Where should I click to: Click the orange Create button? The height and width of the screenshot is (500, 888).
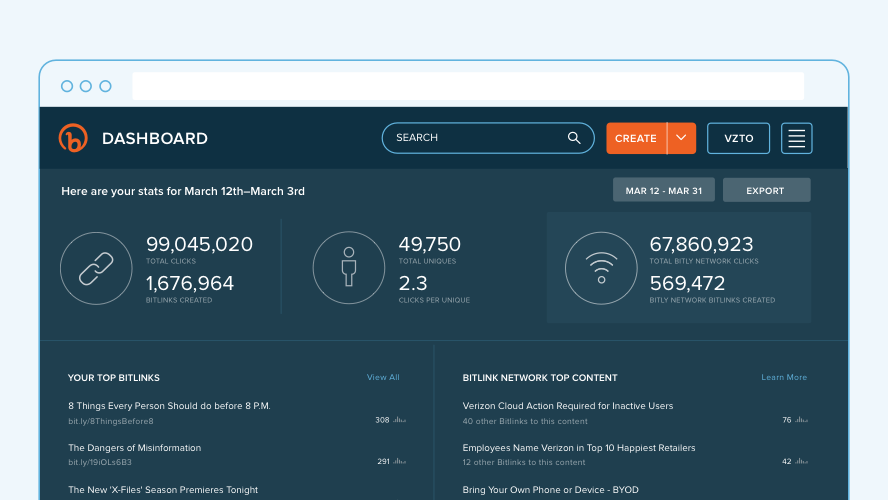point(636,138)
